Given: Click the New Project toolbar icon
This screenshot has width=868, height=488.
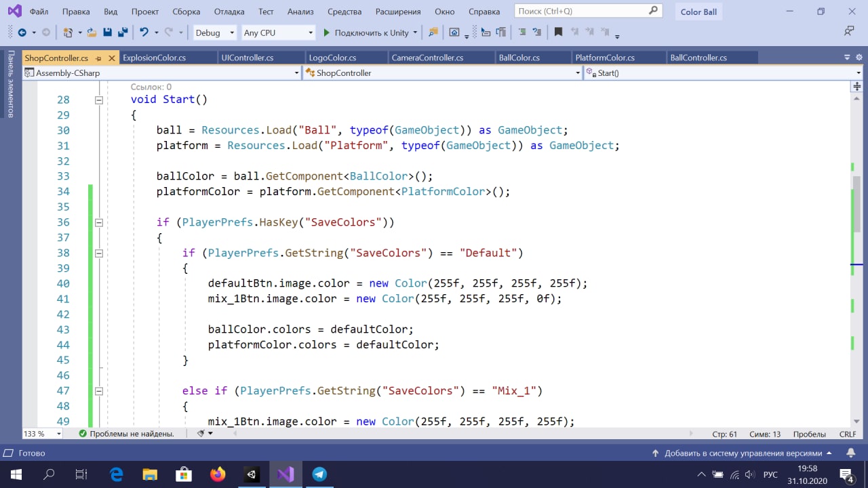Looking at the screenshot, I should (x=68, y=33).
